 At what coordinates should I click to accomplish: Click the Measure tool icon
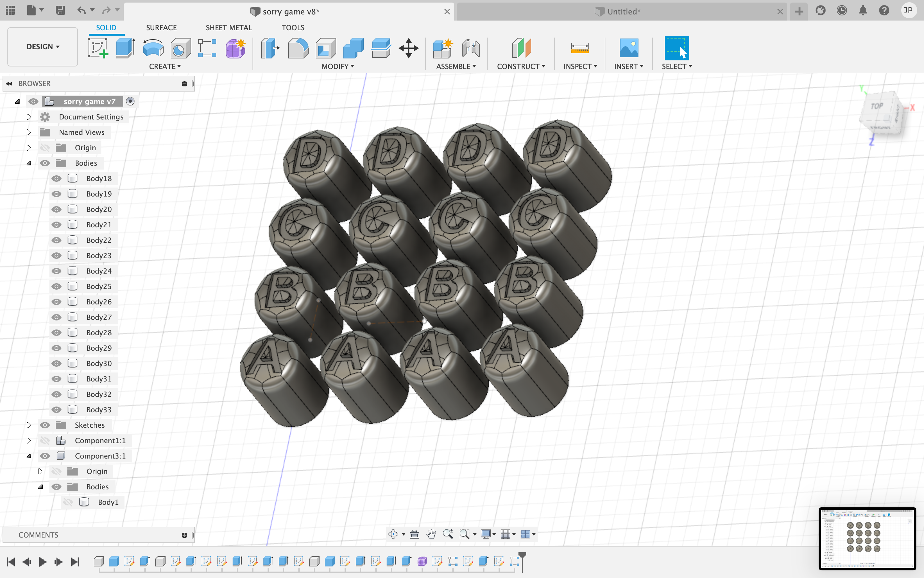(580, 48)
